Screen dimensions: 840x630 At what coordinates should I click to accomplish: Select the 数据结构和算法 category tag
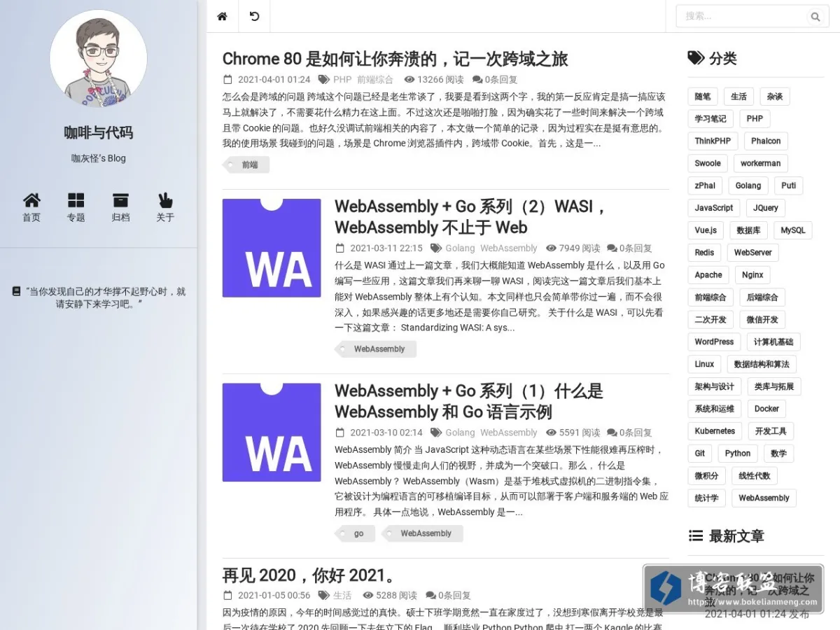point(762,364)
